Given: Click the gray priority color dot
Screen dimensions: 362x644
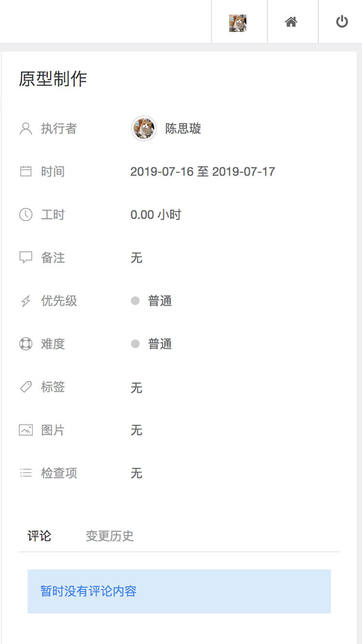Looking at the screenshot, I should 135,301.
